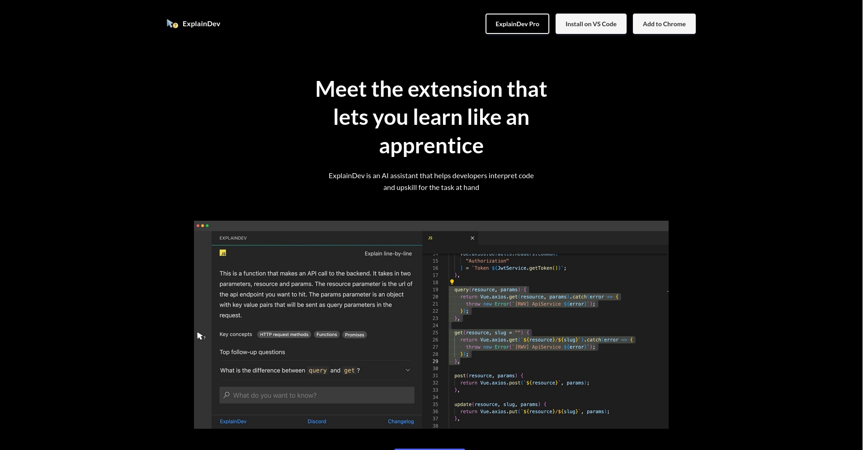Click the EXPLAINDEV panel title
The height and width of the screenshot is (450, 868).
233,238
